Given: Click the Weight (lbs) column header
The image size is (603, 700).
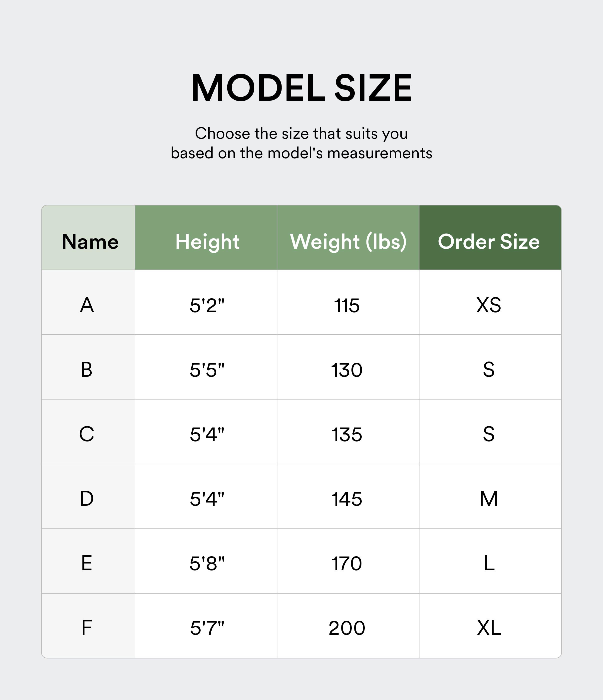Looking at the screenshot, I should click(x=348, y=242).
